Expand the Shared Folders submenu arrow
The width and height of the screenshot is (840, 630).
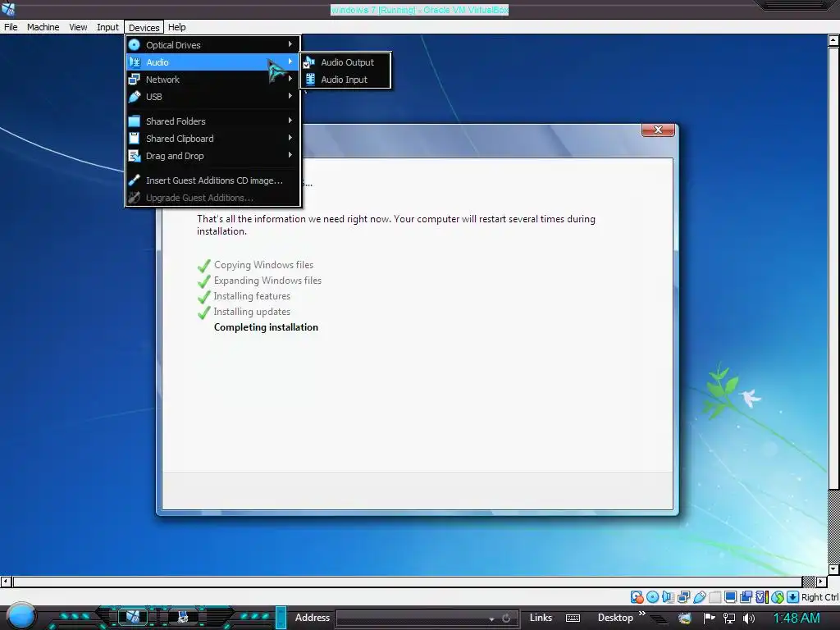[x=290, y=120]
